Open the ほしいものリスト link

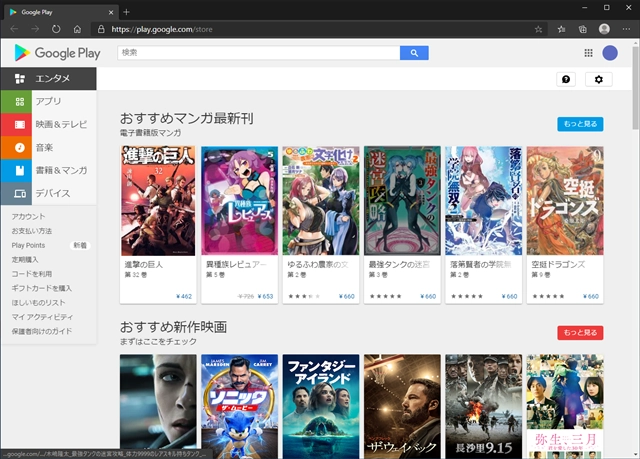pos(38,302)
